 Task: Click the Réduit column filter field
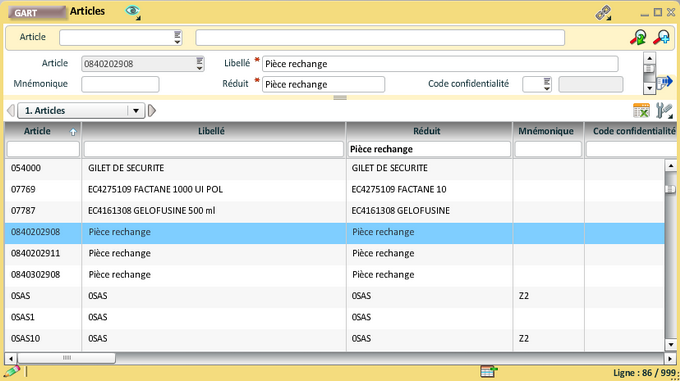[x=428, y=149]
